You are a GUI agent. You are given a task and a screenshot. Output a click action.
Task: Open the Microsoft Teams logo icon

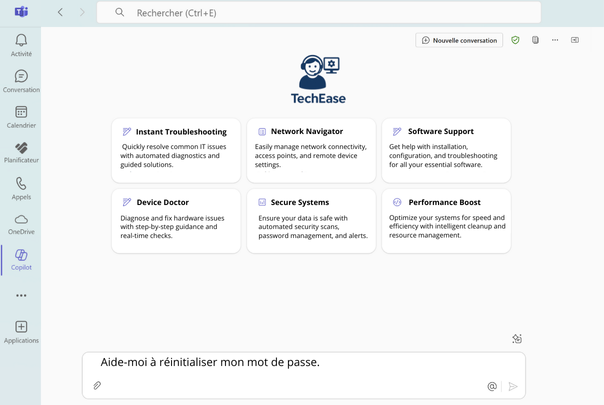click(x=21, y=12)
